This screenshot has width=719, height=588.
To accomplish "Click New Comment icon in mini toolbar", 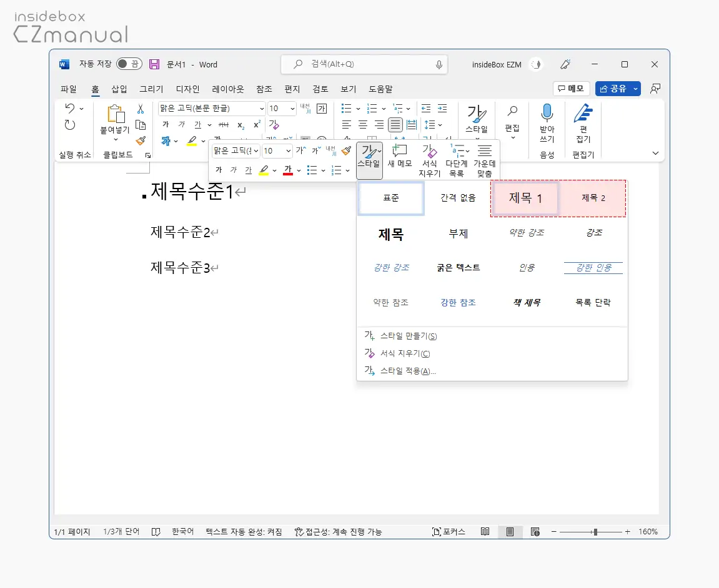I will click(399, 150).
